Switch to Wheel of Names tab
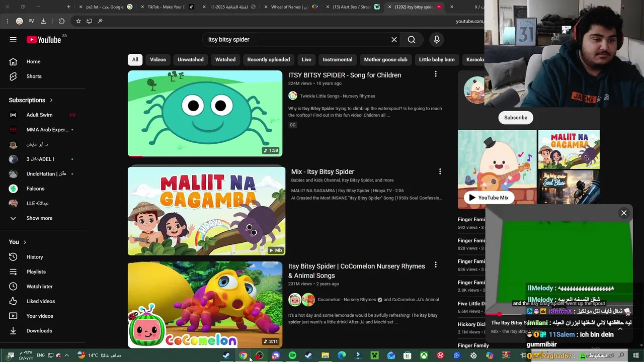 (x=289, y=7)
